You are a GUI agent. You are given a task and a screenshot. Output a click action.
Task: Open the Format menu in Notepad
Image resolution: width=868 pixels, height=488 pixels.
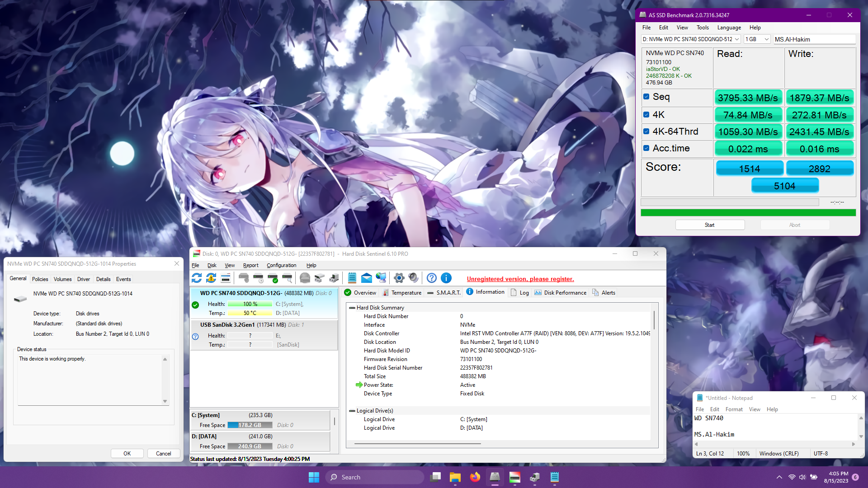pyautogui.click(x=734, y=409)
